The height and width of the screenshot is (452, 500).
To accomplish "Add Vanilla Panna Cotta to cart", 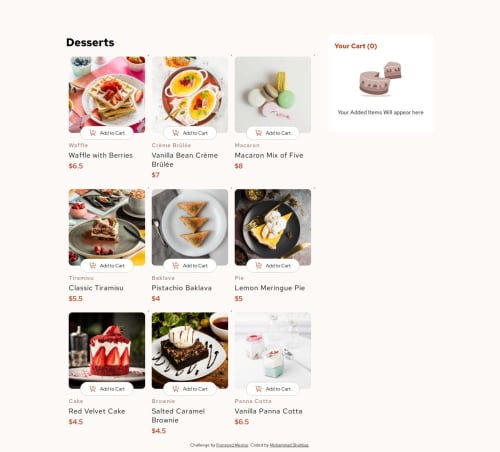I will tap(273, 389).
